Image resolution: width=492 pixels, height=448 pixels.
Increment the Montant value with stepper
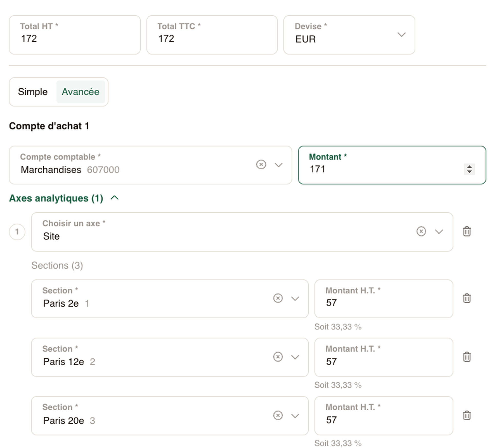pos(469,167)
